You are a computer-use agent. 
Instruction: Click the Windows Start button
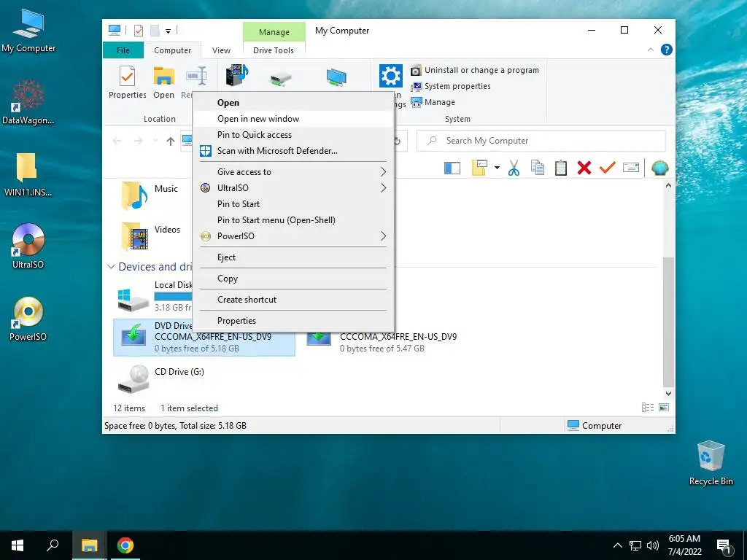[18, 545]
